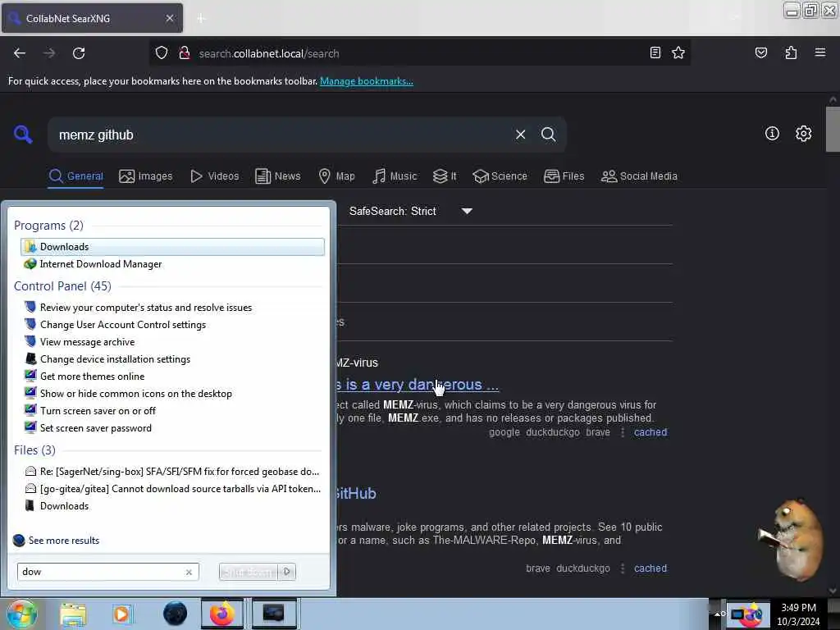The width and height of the screenshot is (840, 630).
Task: Open cached link of second GitHub result
Action: pyautogui.click(x=651, y=568)
